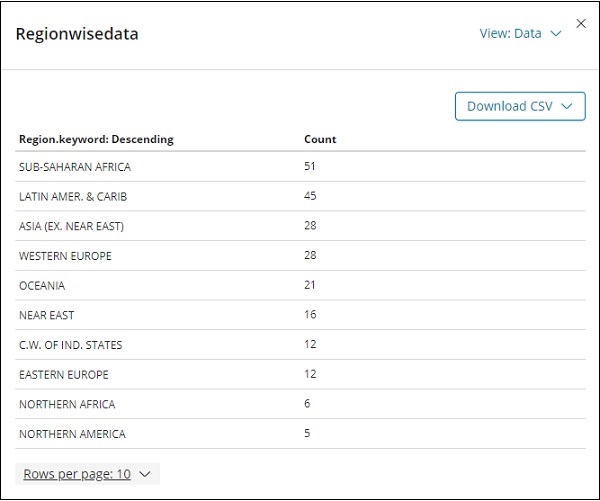
Task: Click the NORTHERN AMERICA region cell
Action: click(72, 434)
